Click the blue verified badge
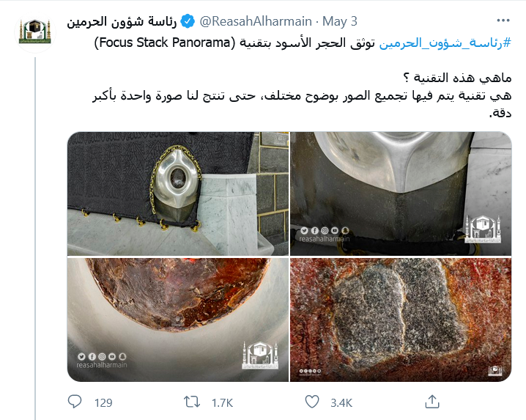The height and width of the screenshot is (420, 526). 188,21
